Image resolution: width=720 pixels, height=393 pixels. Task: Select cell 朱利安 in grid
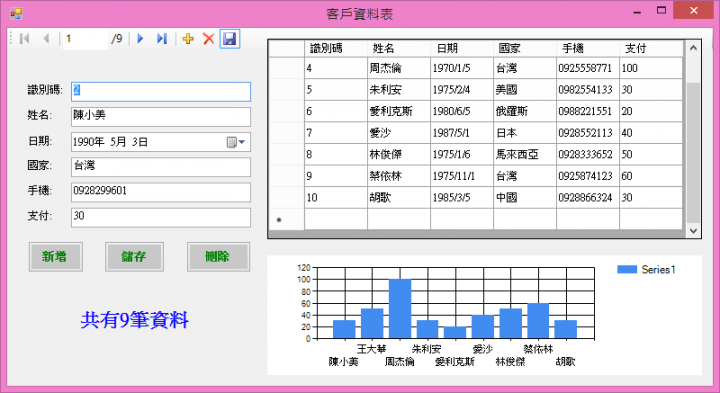(x=399, y=90)
